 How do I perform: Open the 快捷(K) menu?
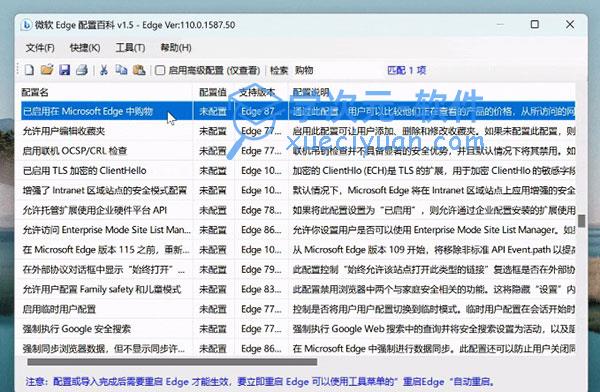85,48
